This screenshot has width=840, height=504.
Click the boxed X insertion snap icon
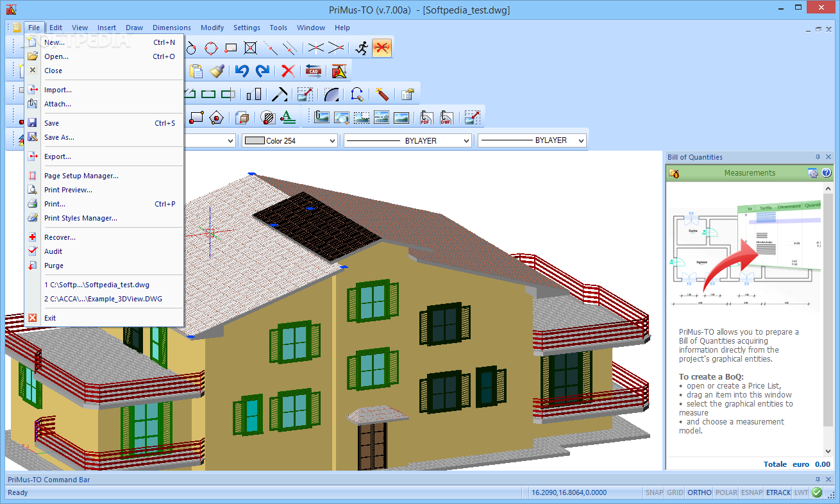pyautogui.click(x=251, y=47)
